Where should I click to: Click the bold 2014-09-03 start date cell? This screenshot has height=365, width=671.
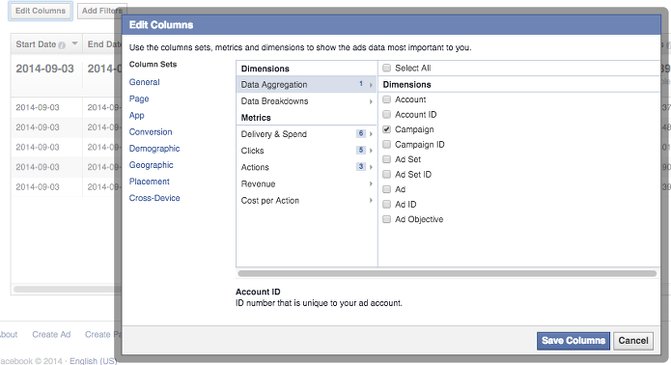tap(45, 68)
